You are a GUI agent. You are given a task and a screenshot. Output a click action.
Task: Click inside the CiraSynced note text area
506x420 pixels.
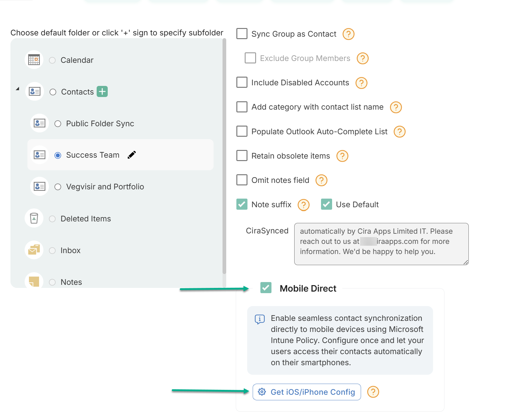(381, 244)
